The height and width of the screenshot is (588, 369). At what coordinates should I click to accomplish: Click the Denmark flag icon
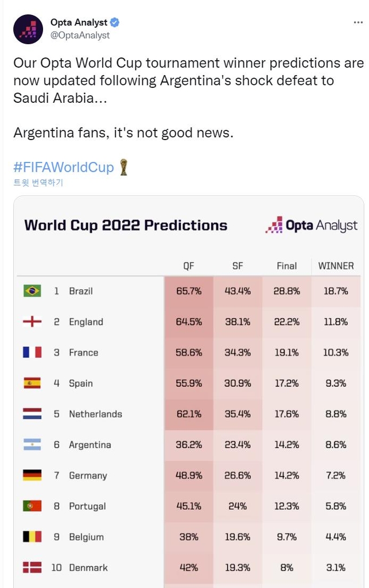[x=32, y=567]
